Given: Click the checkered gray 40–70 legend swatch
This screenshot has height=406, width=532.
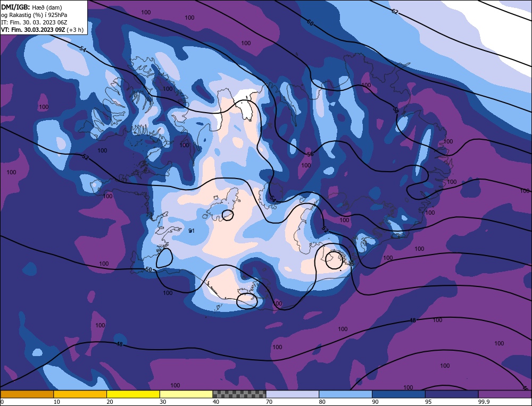Looking at the screenshot, I should (239, 394).
